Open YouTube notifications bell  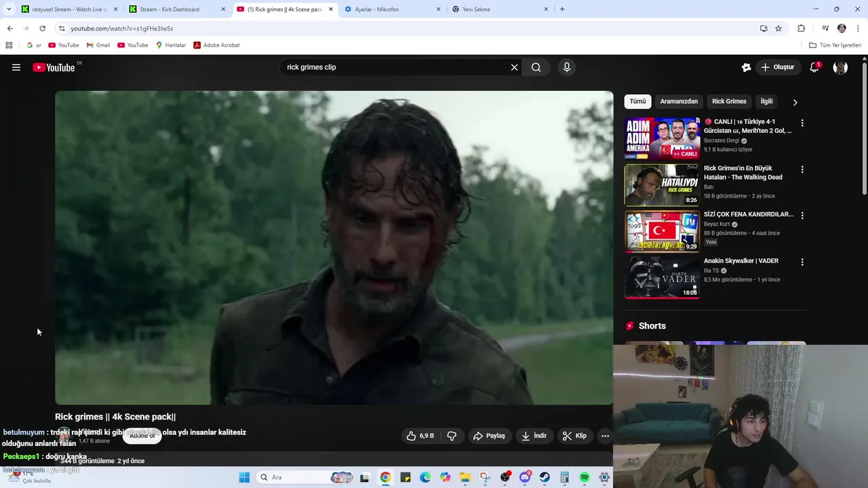pos(814,67)
